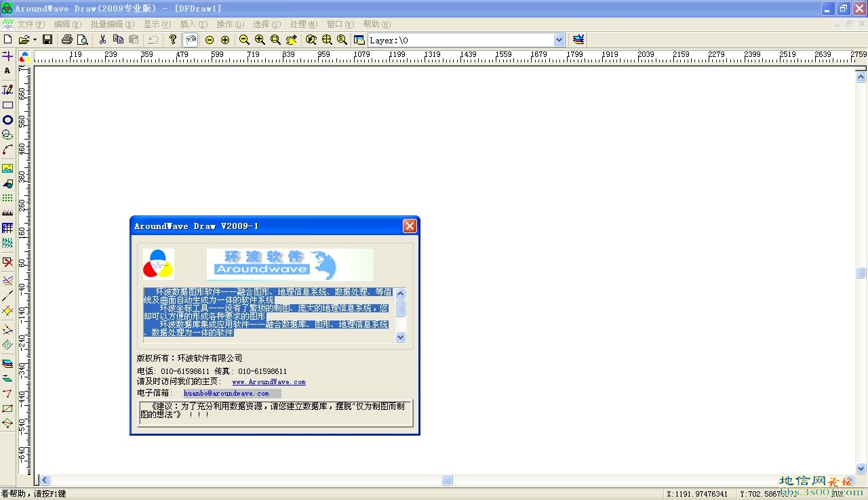Click the blue table grid tool
This screenshot has width=868, height=500.
tap(7, 228)
